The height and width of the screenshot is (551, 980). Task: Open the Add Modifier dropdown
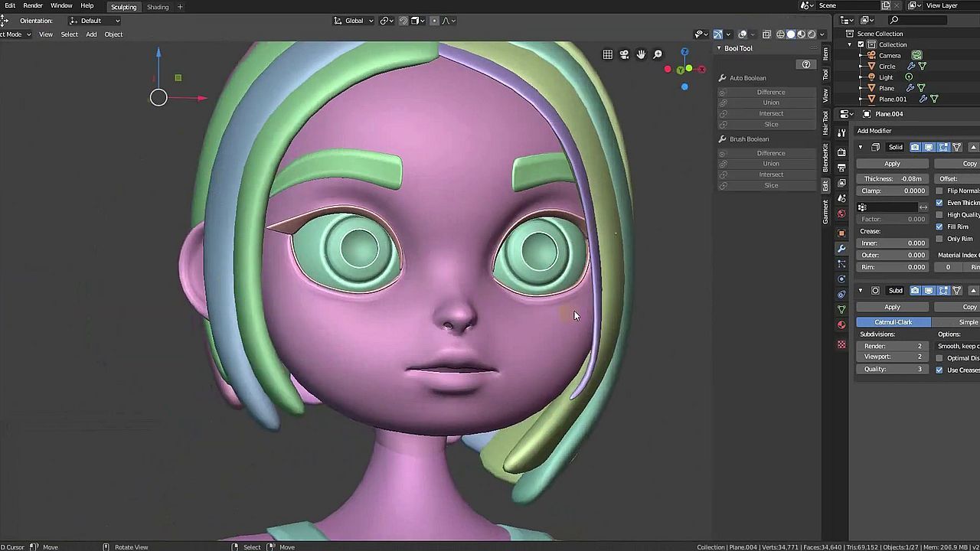tap(874, 131)
